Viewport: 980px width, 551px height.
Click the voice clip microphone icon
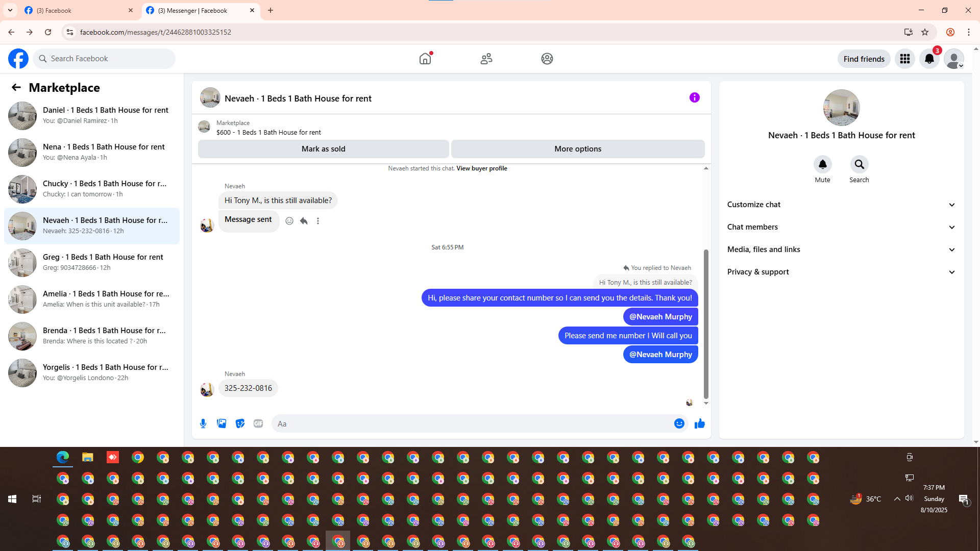pyautogui.click(x=203, y=423)
